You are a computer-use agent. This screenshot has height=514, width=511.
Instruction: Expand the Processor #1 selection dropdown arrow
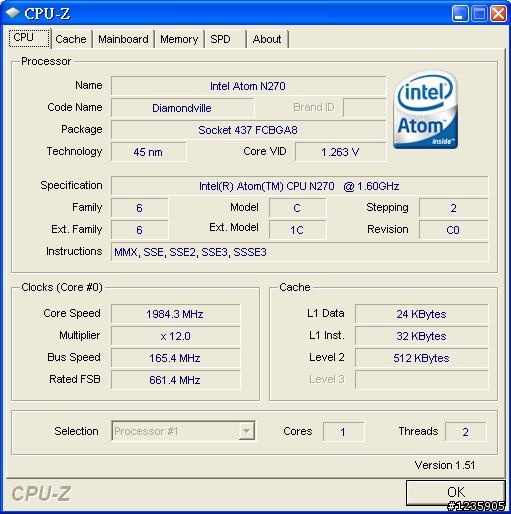pos(246,431)
